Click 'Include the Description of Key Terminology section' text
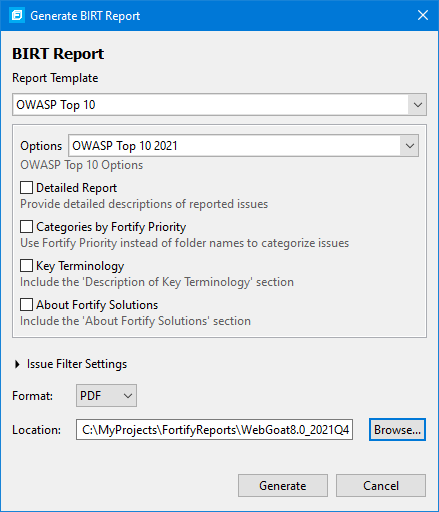 [x=157, y=282]
